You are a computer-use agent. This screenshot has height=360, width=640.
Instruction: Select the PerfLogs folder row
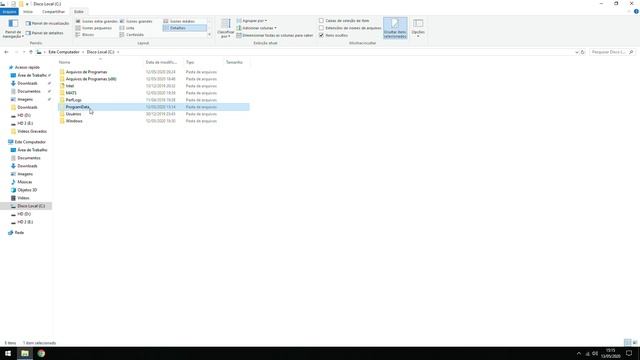coord(73,100)
